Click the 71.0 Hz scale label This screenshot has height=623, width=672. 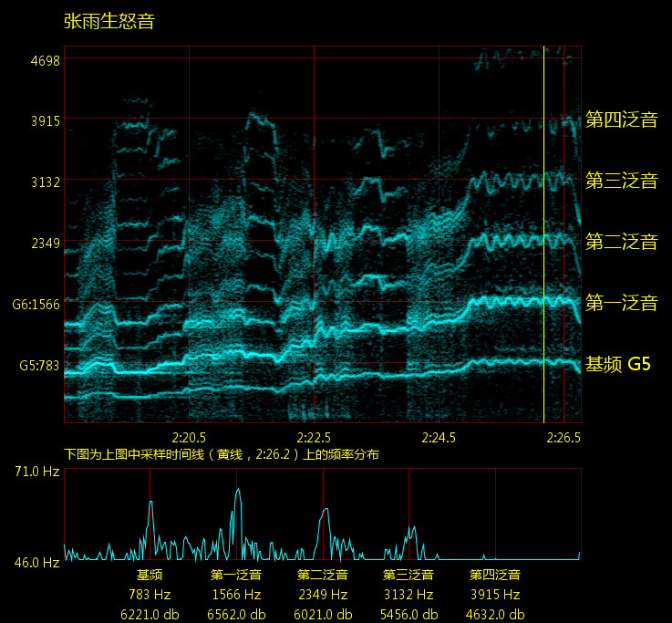pyautogui.click(x=36, y=472)
